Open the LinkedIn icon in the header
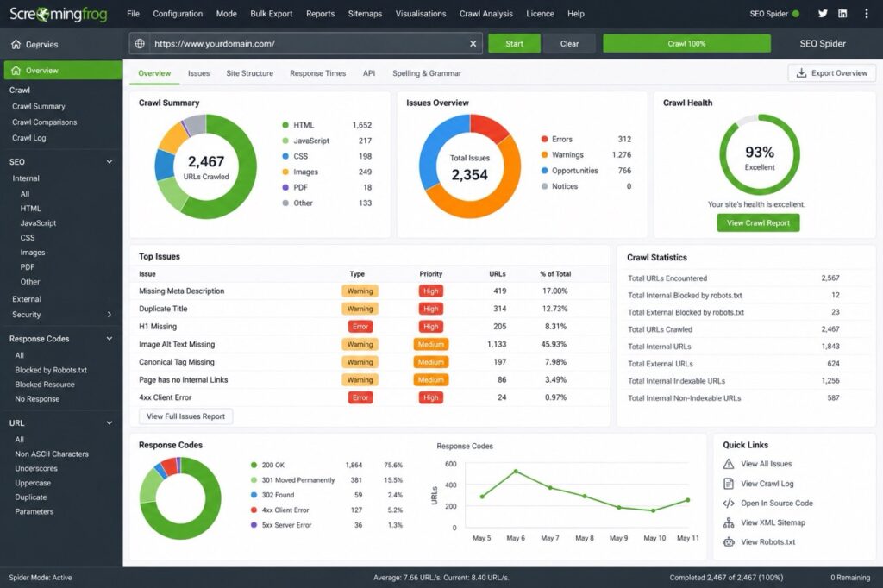Screen dimensions: 883x588 pyautogui.click(x=842, y=14)
